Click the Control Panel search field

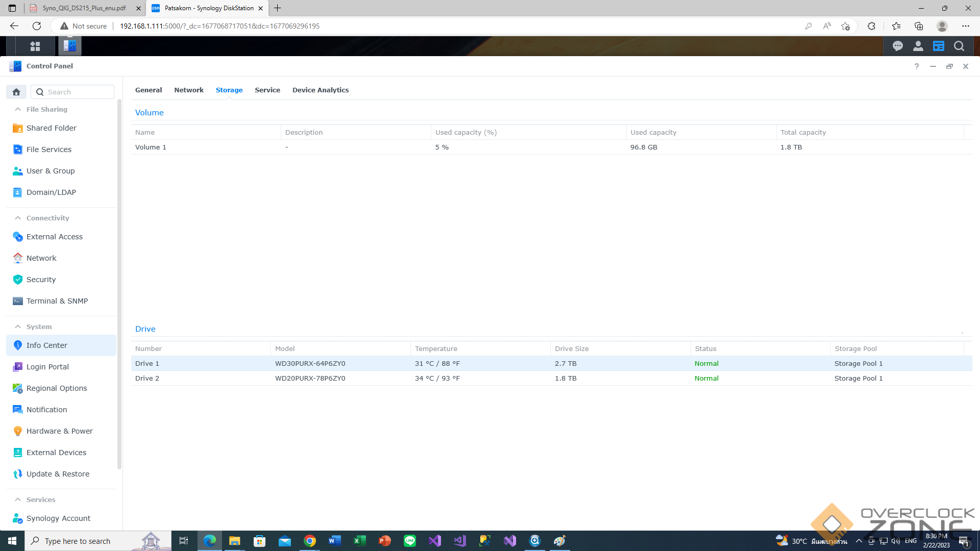[78, 92]
